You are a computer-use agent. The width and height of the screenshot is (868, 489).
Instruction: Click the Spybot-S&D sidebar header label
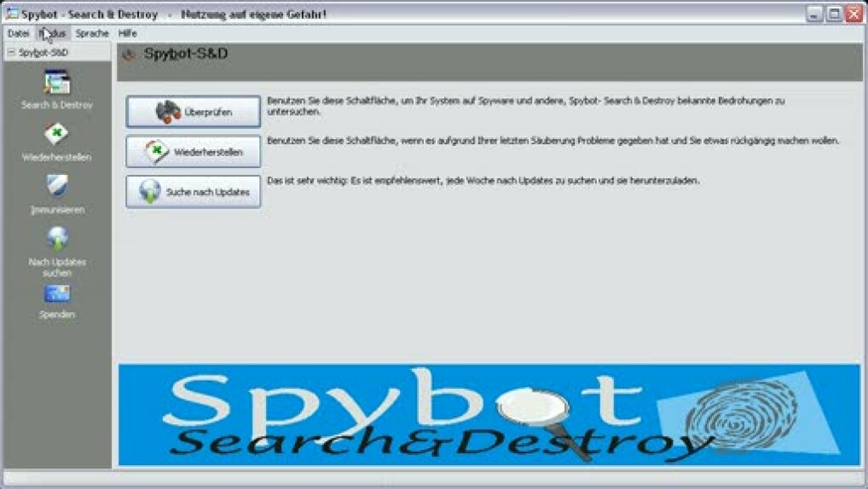point(44,53)
